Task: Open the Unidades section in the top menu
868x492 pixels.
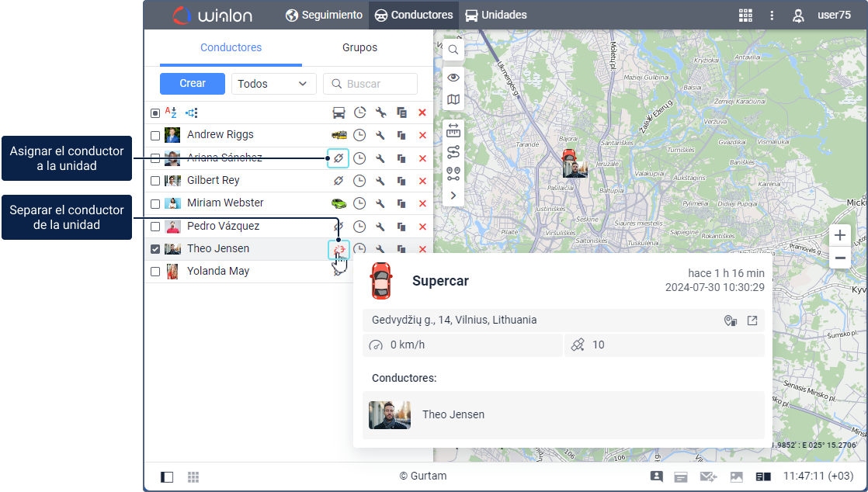Action: (495, 15)
